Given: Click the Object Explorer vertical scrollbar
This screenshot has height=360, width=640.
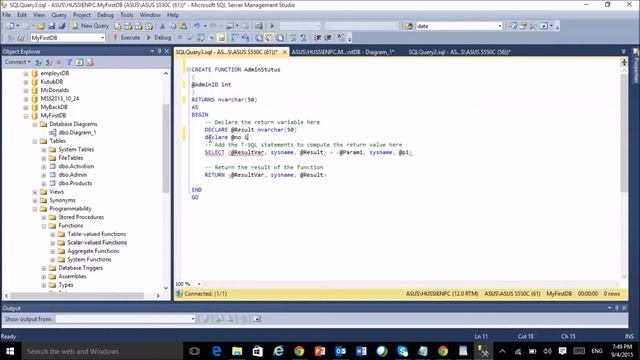Looking at the screenshot, I should point(166,147).
